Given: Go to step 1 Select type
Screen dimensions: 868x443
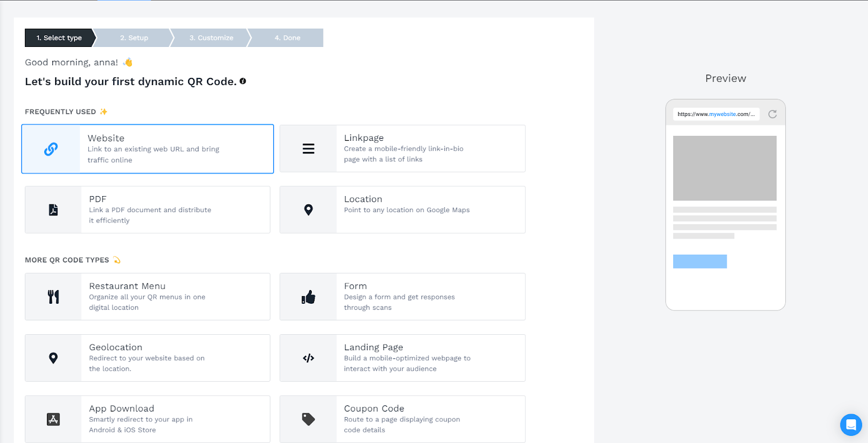Looking at the screenshot, I should 59,38.
